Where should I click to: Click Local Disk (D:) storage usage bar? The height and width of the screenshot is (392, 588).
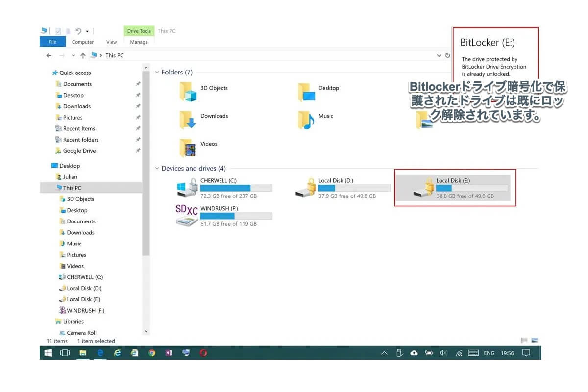(x=354, y=188)
